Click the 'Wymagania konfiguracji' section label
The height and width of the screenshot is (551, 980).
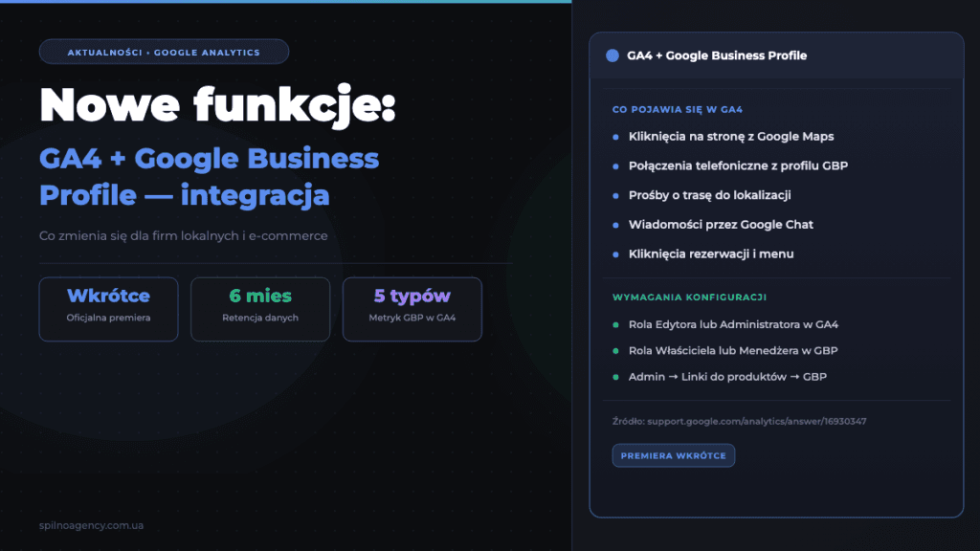(x=689, y=298)
